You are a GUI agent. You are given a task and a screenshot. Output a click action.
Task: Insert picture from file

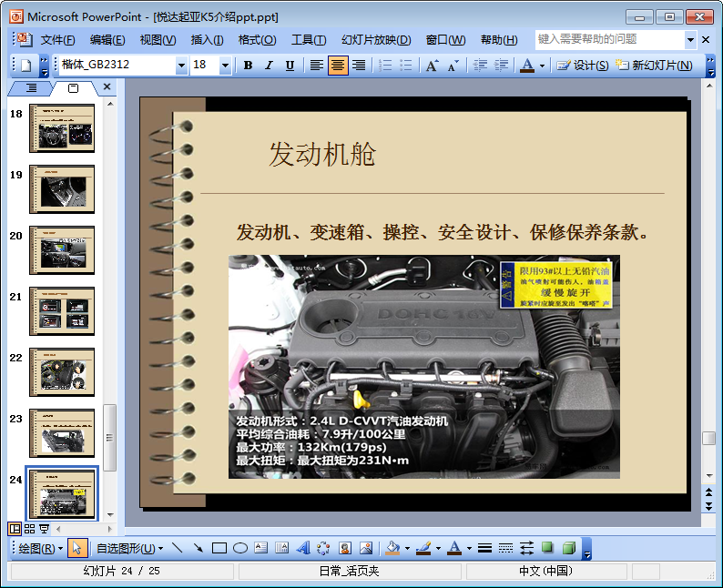[x=366, y=548]
